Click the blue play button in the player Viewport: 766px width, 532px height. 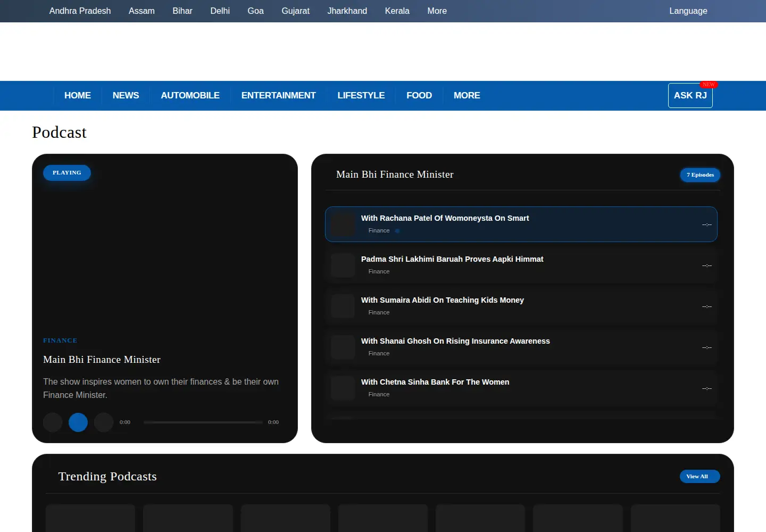point(78,422)
